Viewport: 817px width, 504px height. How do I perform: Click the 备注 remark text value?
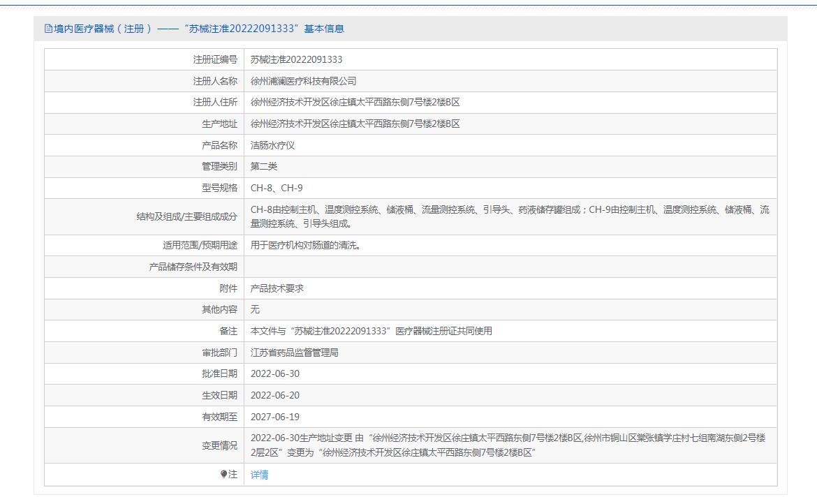(371, 331)
